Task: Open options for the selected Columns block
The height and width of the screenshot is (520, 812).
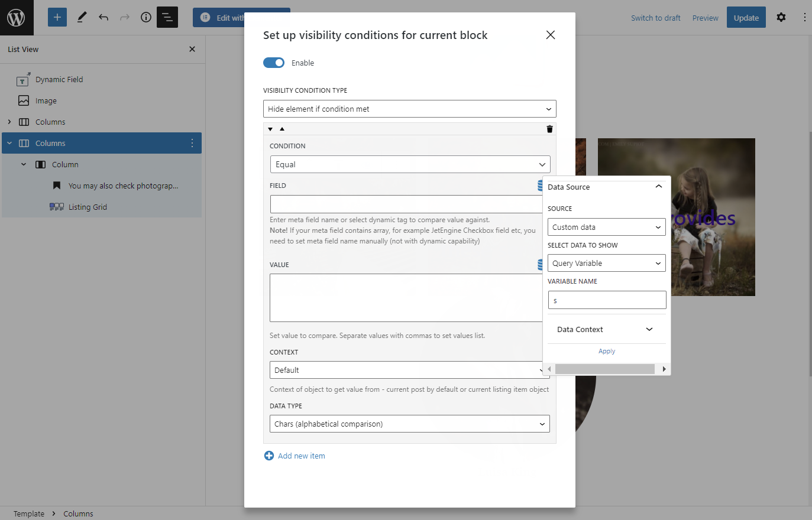Action: click(x=192, y=143)
